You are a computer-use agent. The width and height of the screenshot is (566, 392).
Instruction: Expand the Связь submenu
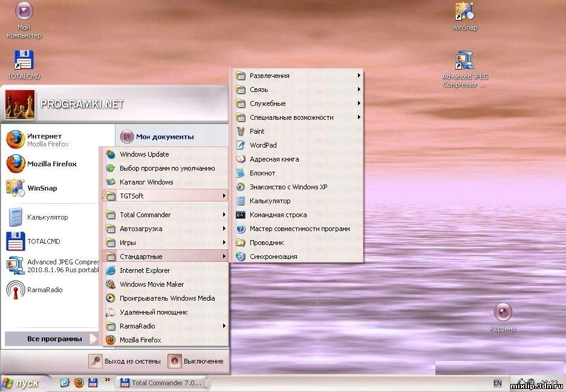click(298, 90)
